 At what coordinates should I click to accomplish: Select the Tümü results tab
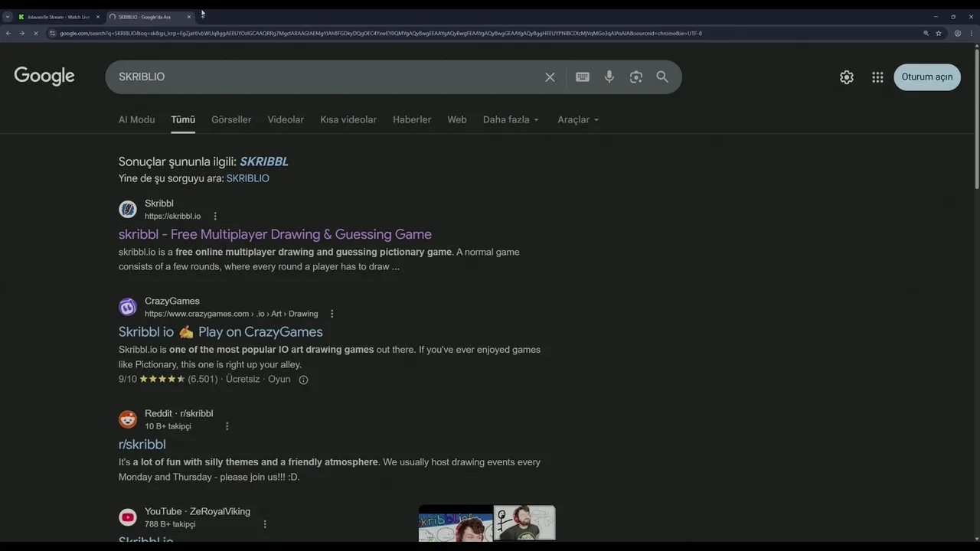coord(183,119)
